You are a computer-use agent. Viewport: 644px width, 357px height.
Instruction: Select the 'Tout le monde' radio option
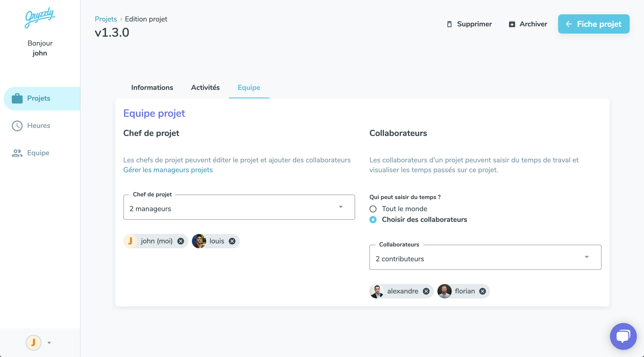[x=373, y=209]
